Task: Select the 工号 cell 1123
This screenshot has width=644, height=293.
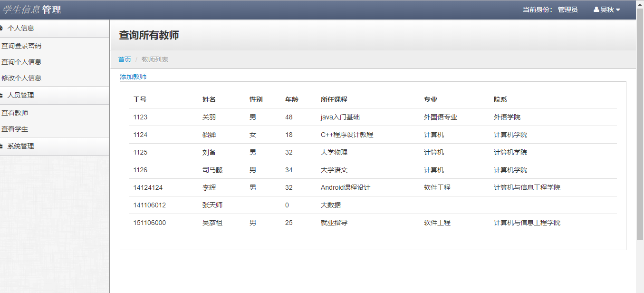Action: point(140,117)
